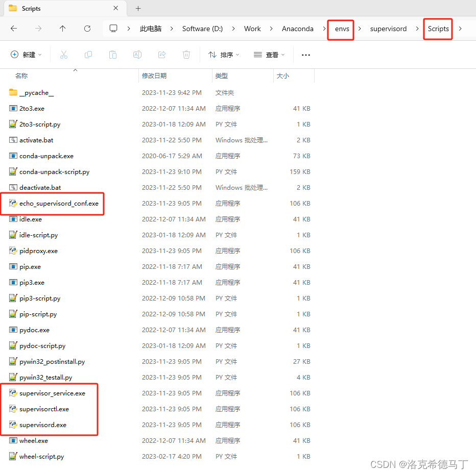Click the wheel-script.py file icon

[x=13, y=456]
